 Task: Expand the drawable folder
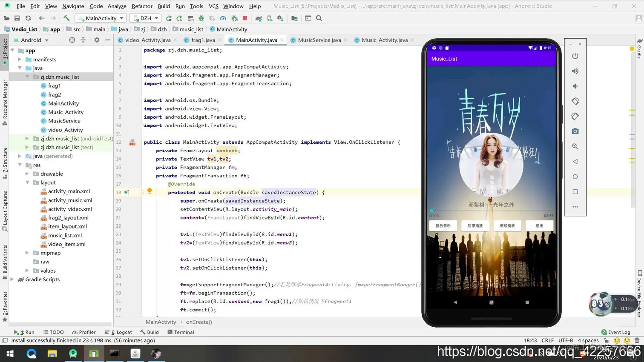coord(27,174)
